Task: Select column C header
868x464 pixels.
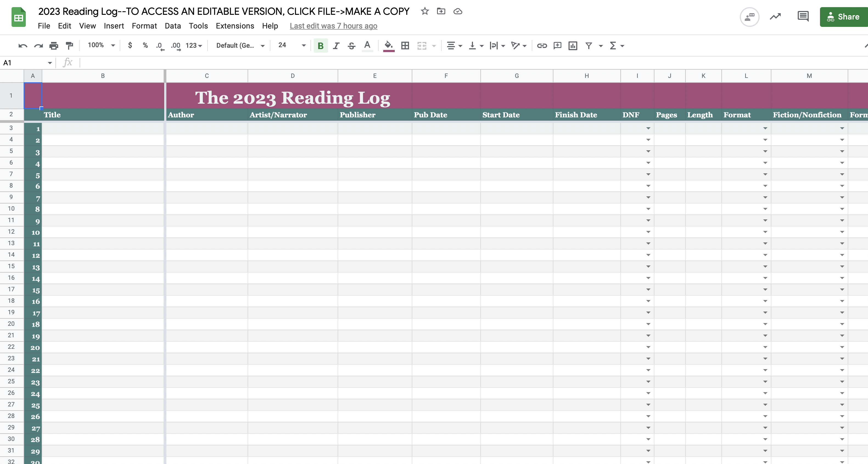Action: tap(206, 76)
